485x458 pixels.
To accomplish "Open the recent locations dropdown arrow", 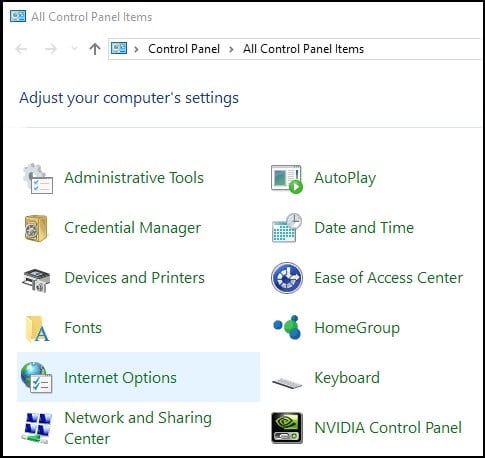I will (75, 49).
